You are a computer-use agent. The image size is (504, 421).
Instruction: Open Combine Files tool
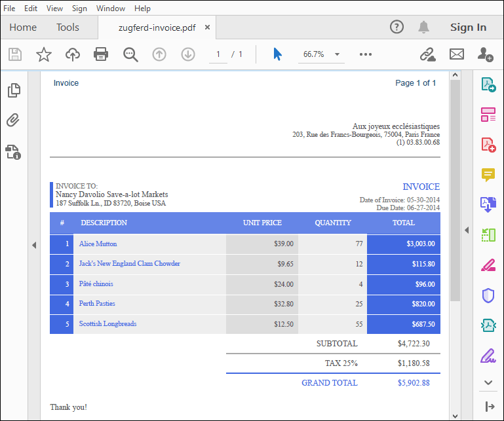coord(488,205)
